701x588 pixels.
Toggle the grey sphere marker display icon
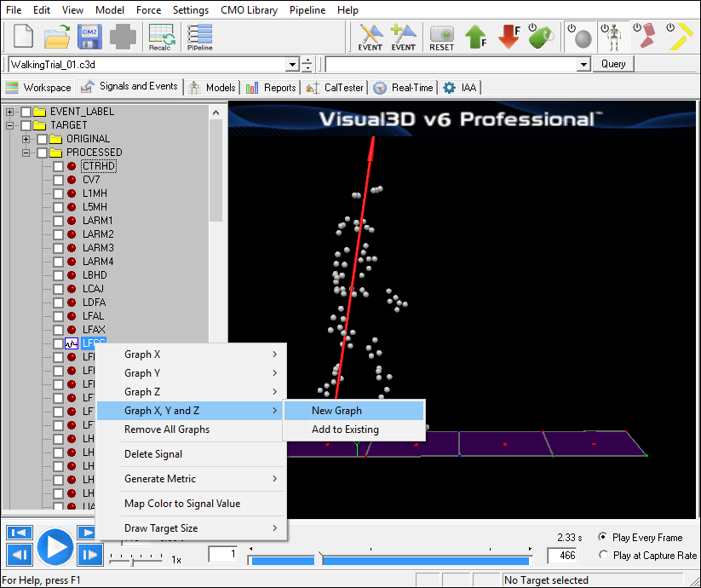(x=579, y=37)
